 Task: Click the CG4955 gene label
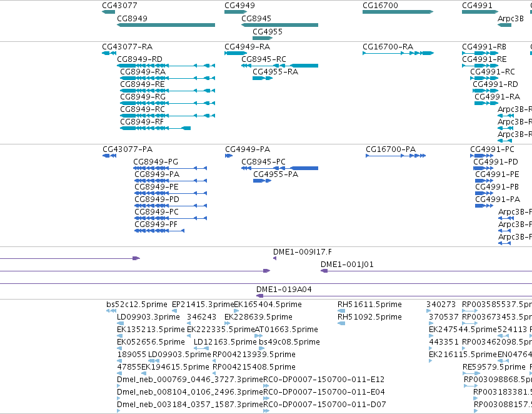(268, 31)
